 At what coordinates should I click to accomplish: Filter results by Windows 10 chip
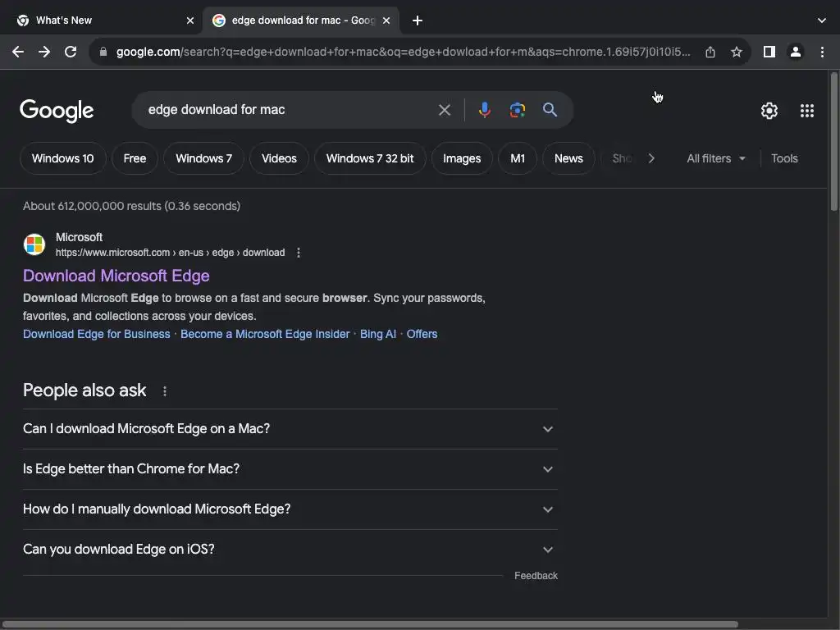click(x=62, y=158)
